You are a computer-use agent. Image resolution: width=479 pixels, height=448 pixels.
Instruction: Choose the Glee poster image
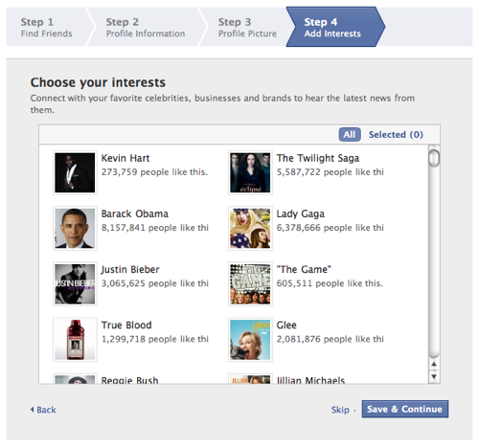click(x=250, y=340)
